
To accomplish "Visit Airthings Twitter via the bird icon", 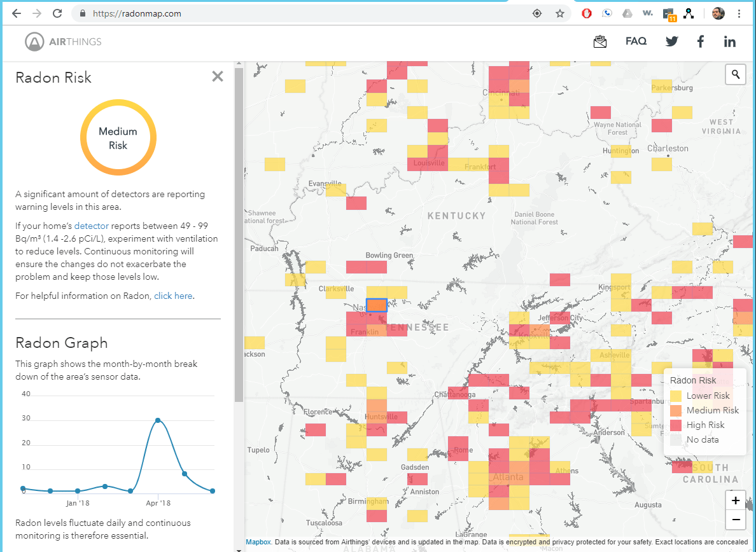I will click(x=671, y=41).
